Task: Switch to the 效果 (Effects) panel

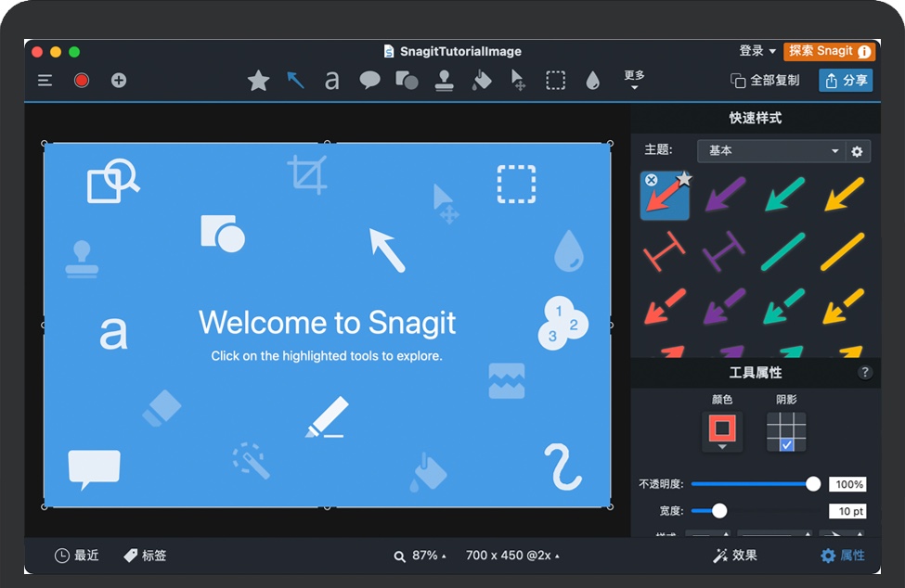Action: click(735, 556)
